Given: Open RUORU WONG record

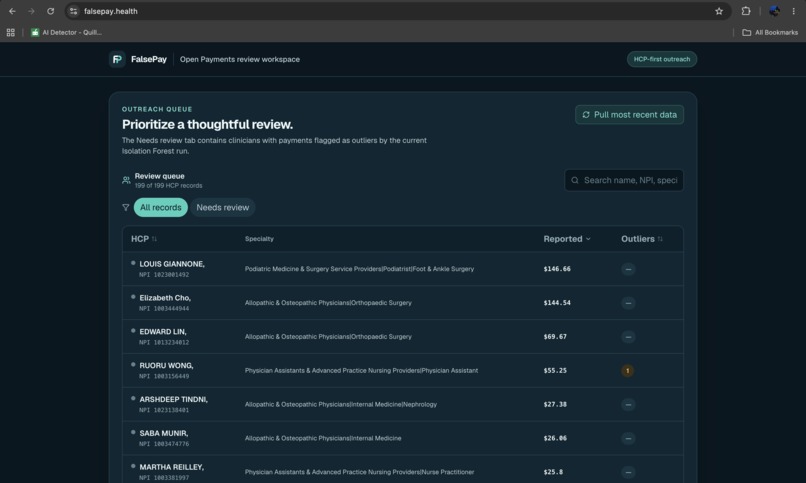Looking at the screenshot, I should (402, 370).
